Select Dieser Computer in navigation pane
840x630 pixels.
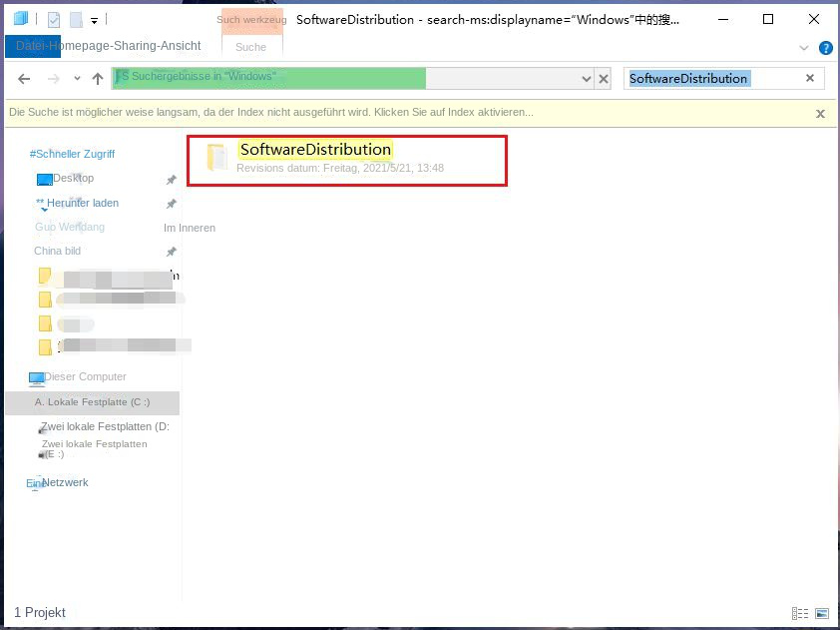[x=85, y=377]
